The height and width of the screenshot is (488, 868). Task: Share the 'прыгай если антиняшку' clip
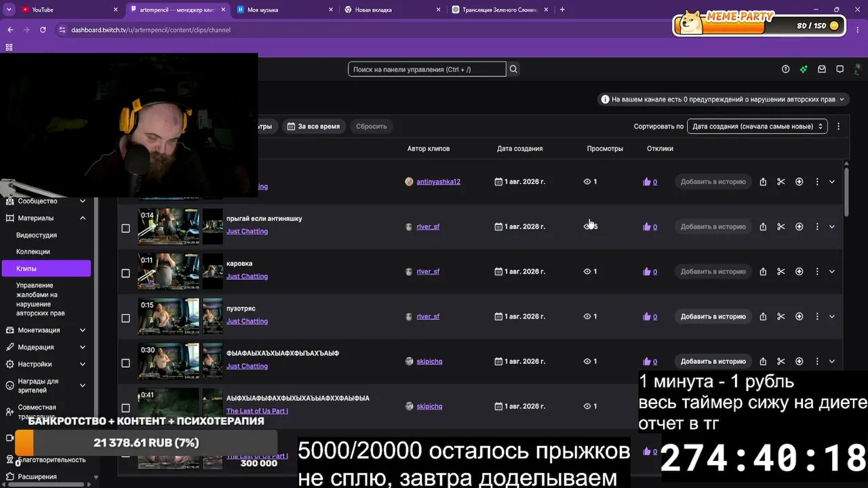(x=763, y=226)
